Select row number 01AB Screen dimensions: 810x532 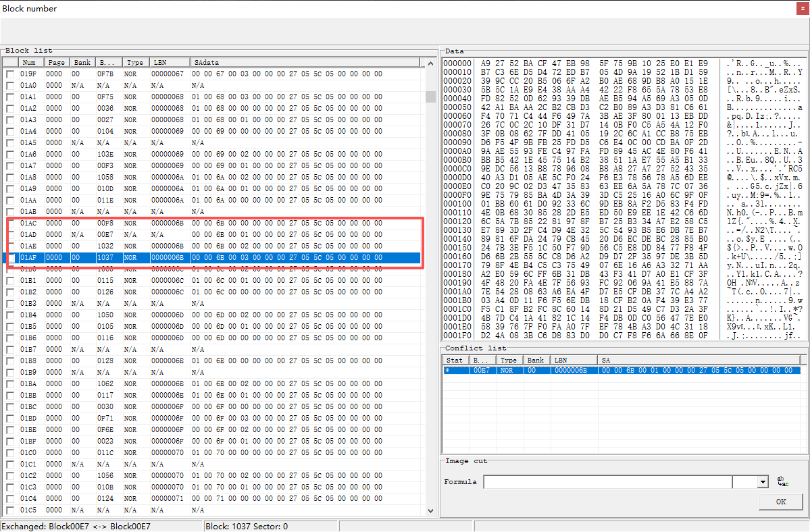[x=28, y=211]
